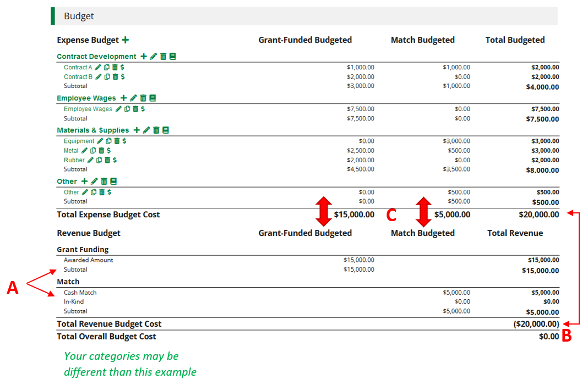Click the Materials & Supplies category heading
Screen dimensions: 588x390
click(92, 130)
